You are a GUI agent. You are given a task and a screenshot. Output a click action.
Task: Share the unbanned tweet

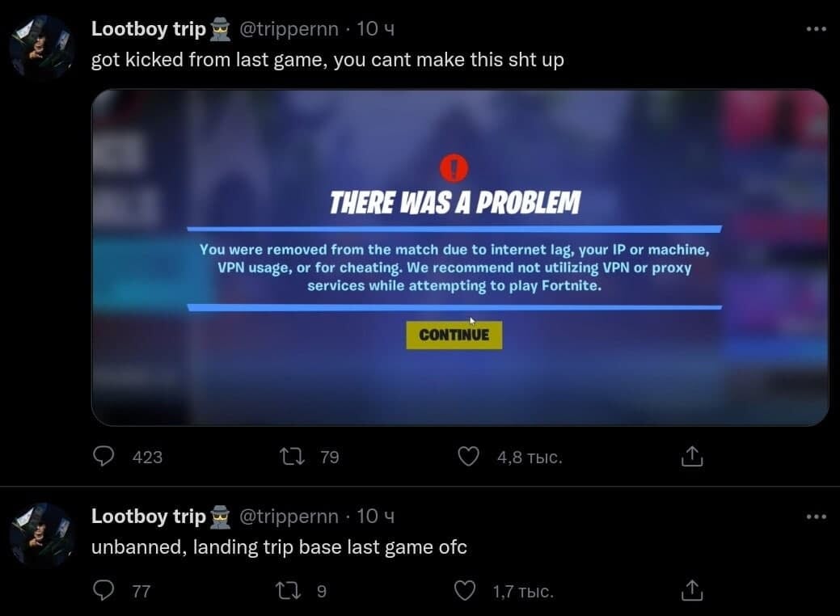[x=691, y=591]
